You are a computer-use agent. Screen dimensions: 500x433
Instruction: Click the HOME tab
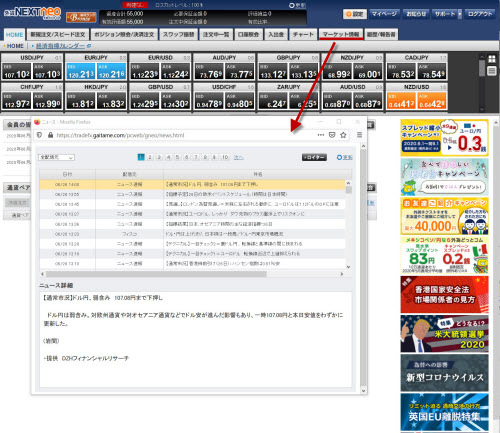coord(14,34)
